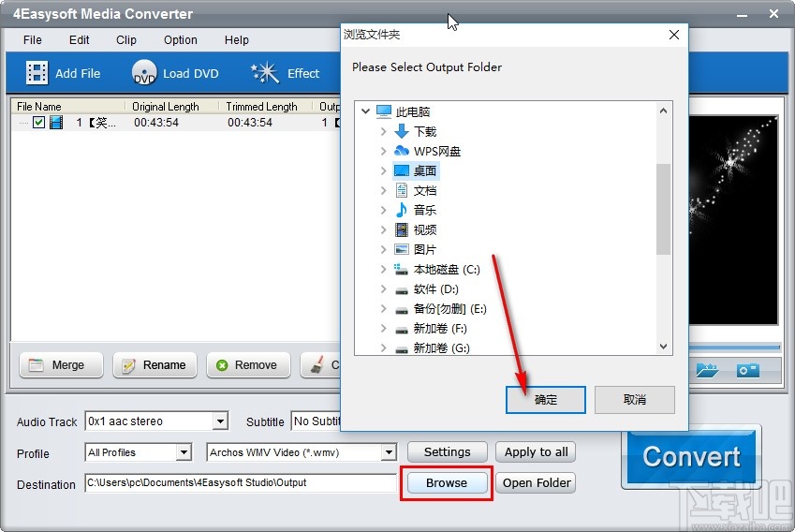Click the Remove button
The width and height of the screenshot is (795, 532).
248,365
